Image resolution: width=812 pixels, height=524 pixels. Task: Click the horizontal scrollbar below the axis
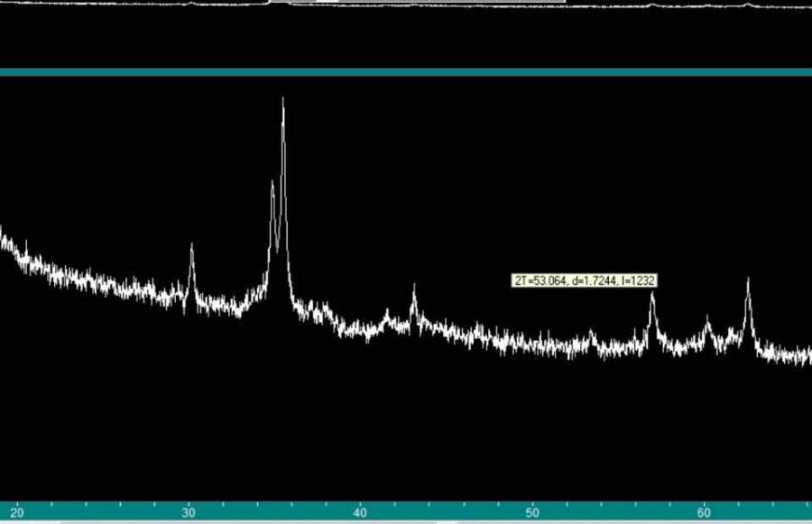point(406,521)
